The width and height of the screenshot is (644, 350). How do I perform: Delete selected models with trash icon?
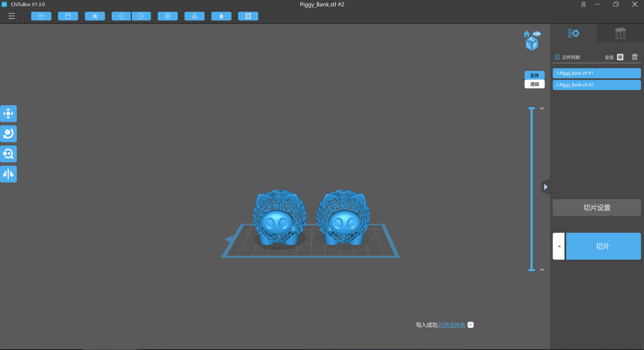pos(635,57)
